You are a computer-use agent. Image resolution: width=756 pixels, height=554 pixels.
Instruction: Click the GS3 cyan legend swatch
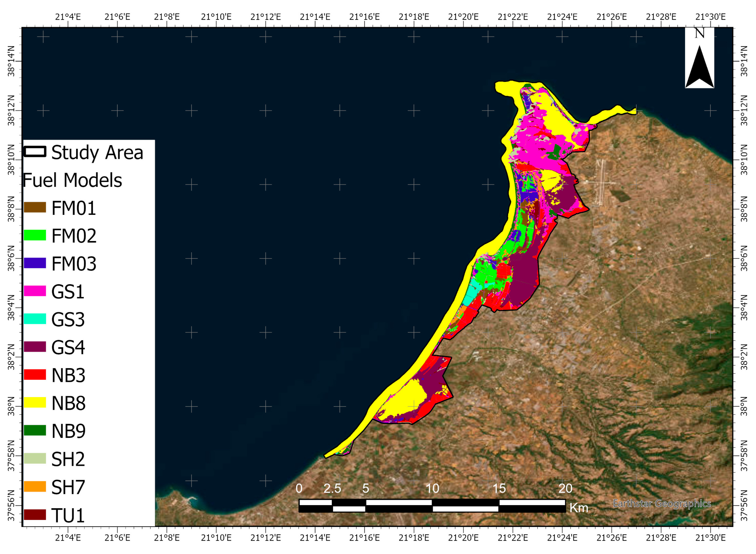(x=35, y=319)
